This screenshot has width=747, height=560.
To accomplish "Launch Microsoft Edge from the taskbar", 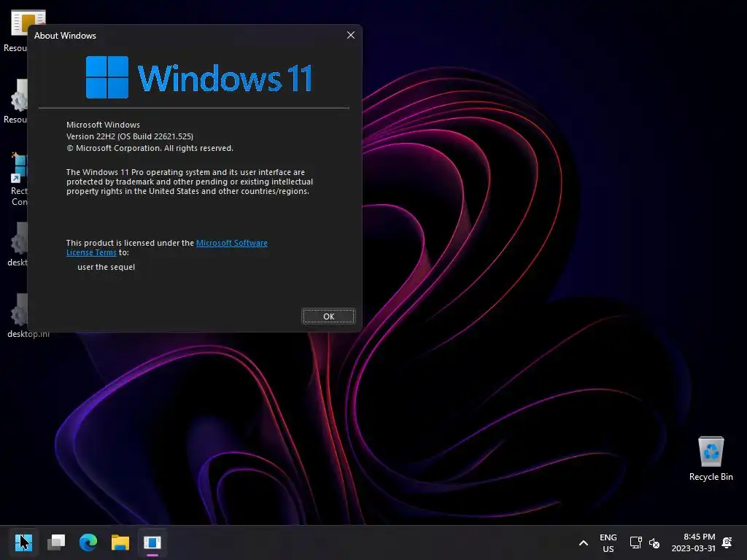I will tap(88, 542).
